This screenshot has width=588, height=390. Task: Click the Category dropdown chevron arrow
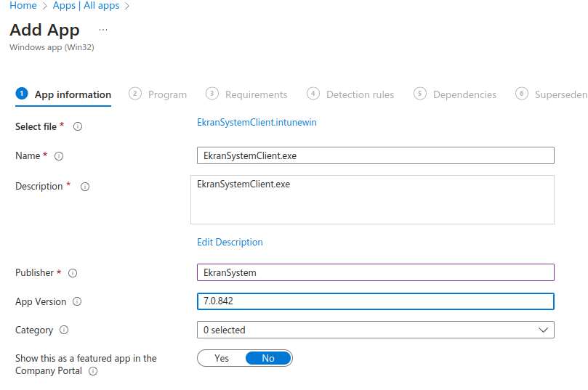pos(543,330)
